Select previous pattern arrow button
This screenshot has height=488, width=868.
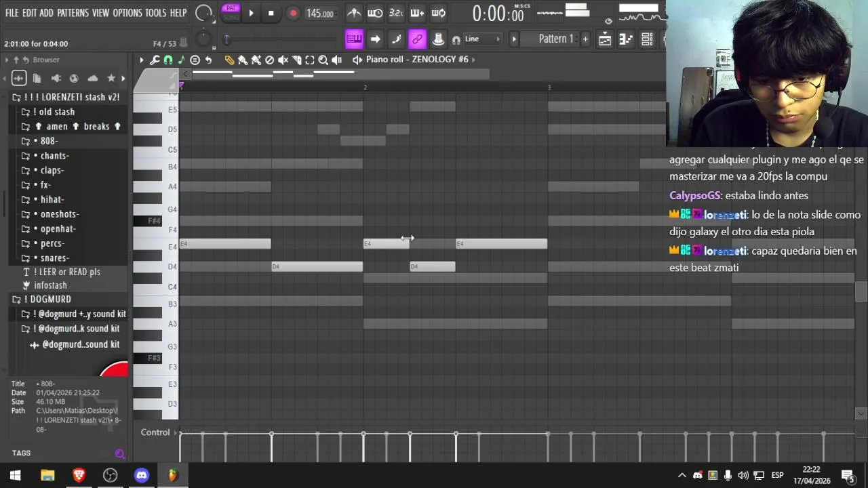514,39
